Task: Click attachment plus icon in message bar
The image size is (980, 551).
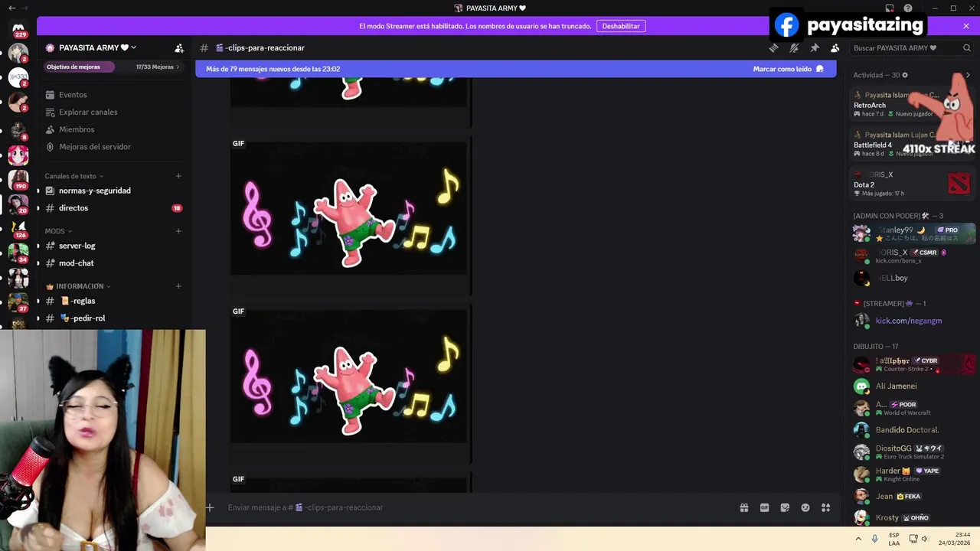Action: 210,507
